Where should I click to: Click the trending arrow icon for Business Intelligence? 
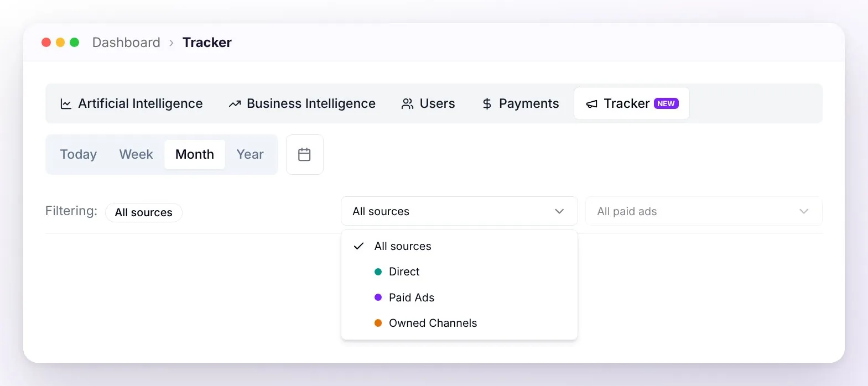coord(235,104)
